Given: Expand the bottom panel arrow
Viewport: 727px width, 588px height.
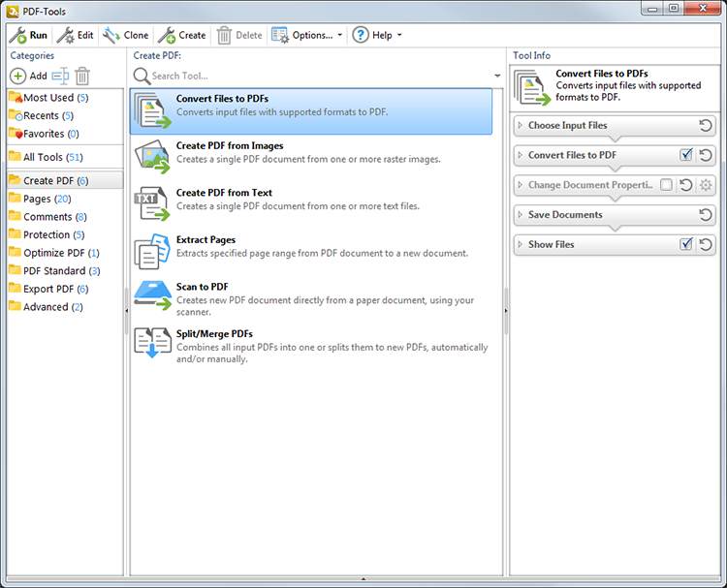Looking at the screenshot, I should point(363,578).
